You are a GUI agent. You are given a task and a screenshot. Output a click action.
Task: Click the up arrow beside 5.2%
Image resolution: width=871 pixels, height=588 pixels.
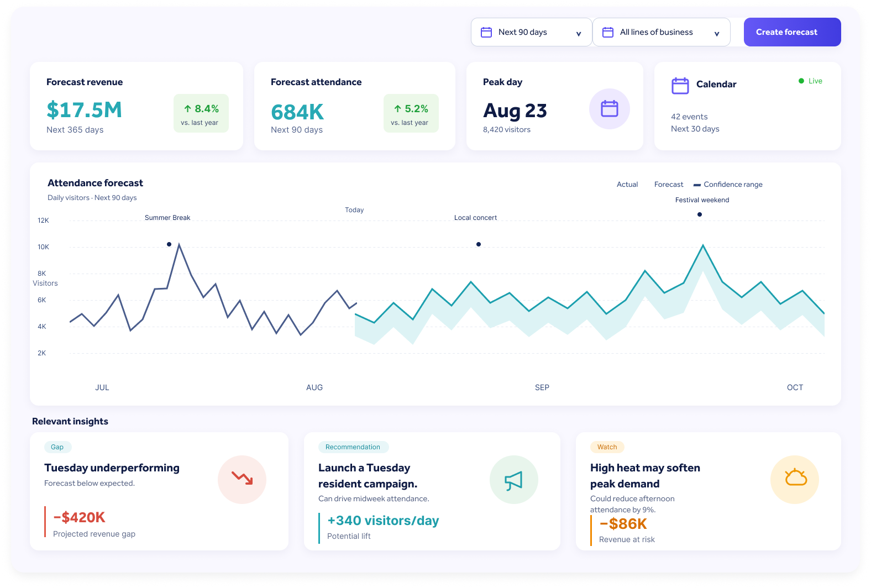click(398, 109)
